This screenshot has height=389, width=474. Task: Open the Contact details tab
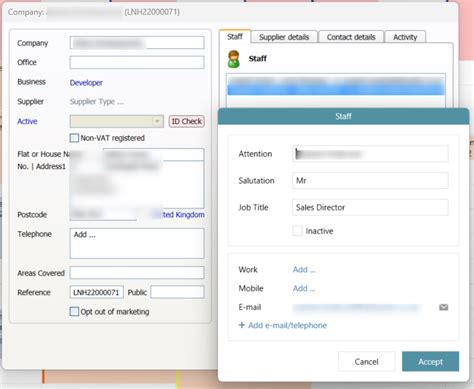351,37
